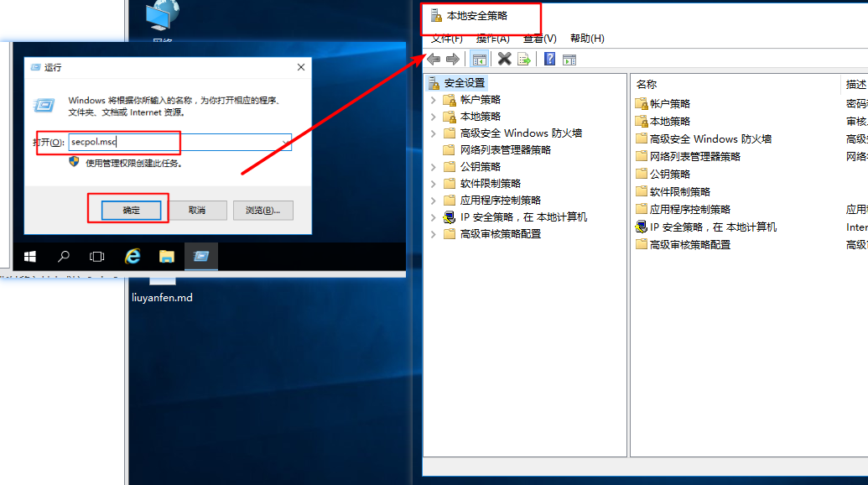The height and width of the screenshot is (485, 868).
Task: Click the Run dialog title bar icon
Action: pyautogui.click(x=36, y=67)
